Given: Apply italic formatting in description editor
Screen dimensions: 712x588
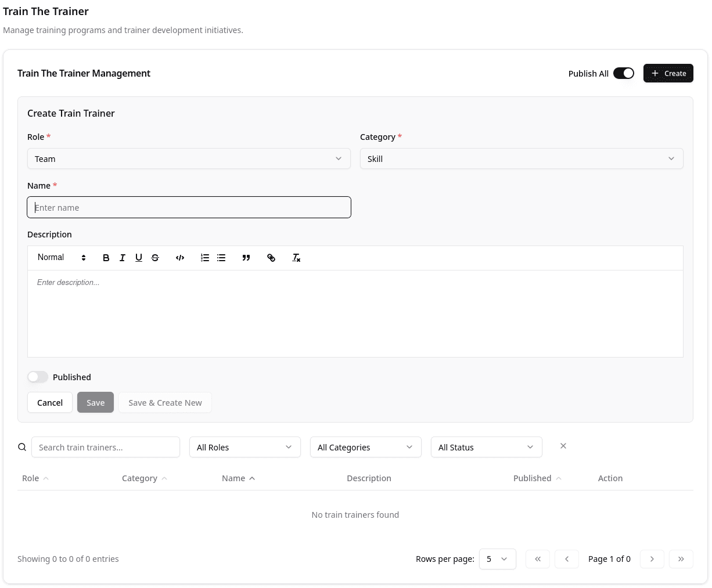Looking at the screenshot, I should 122,258.
